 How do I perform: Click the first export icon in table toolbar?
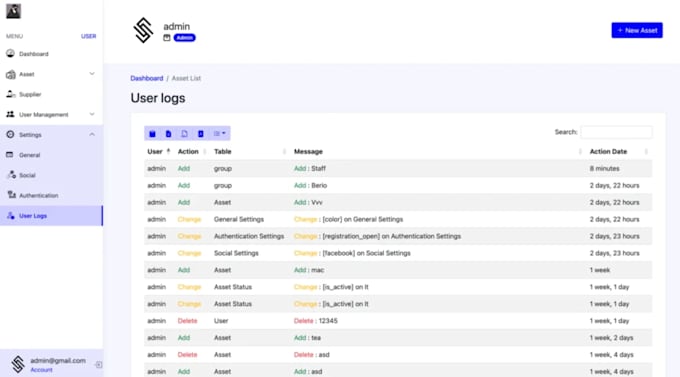(152, 134)
